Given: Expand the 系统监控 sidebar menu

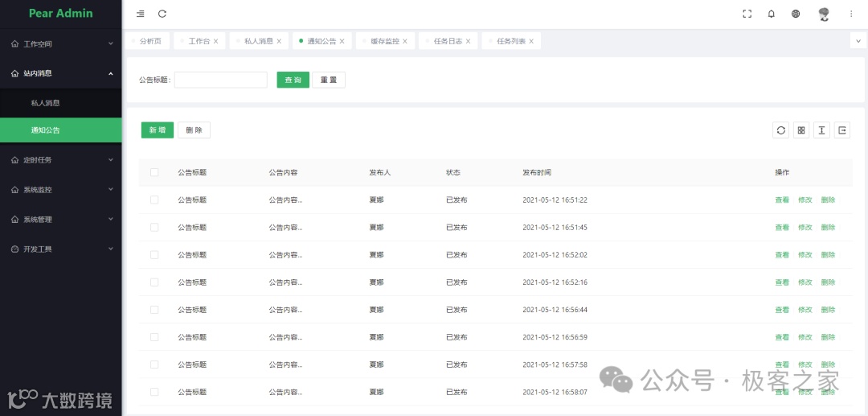Looking at the screenshot, I should (61, 189).
